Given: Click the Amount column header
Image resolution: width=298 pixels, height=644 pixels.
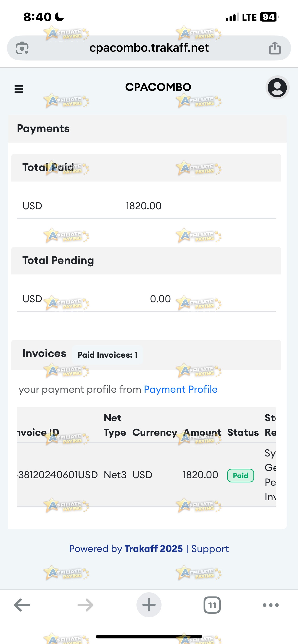Looking at the screenshot, I should [x=202, y=433].
